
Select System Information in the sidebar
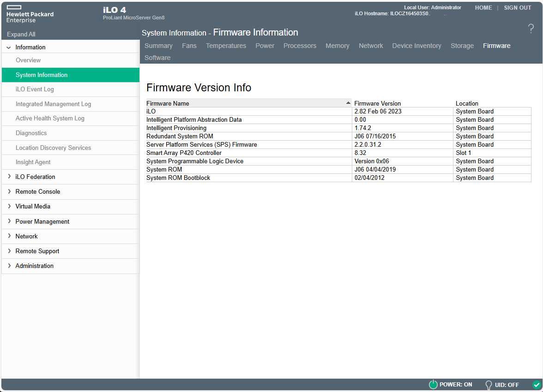coord(71,75)
